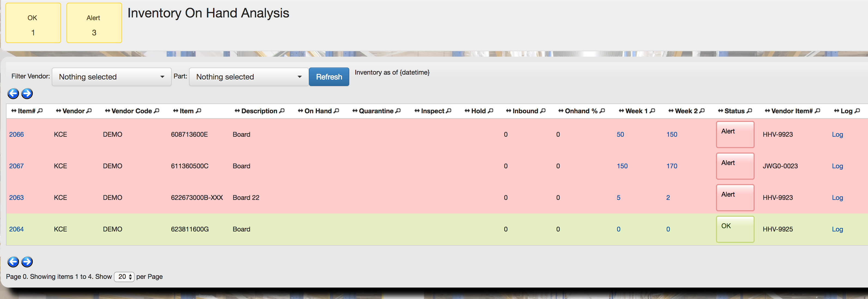Search the Vendor Item# column via magnifier
Viewport: 868px width, 299px height.
click(817, 111)
